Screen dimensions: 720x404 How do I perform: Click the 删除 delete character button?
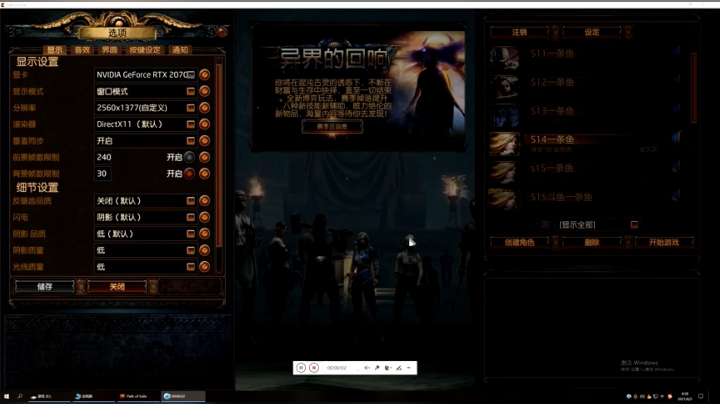[x=592, y=242]
